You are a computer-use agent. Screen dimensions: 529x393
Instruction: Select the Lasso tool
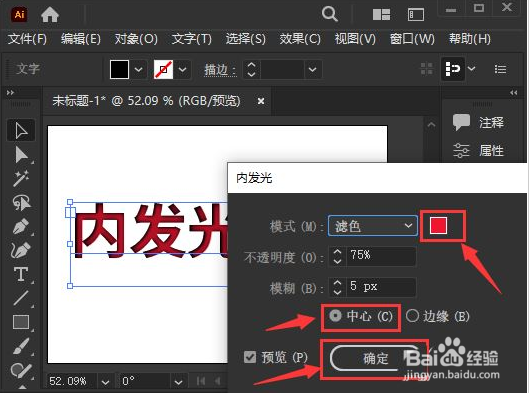[21, 202]
